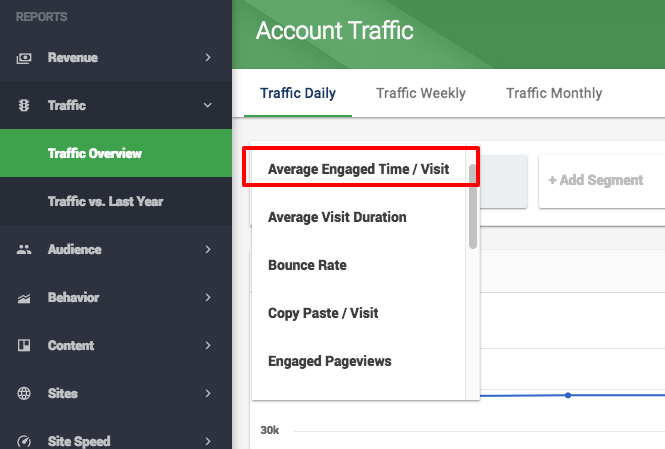Viewport: 665px width, 449px height.
Task: Open the Traffic Overview report
Action: (116, 153)
